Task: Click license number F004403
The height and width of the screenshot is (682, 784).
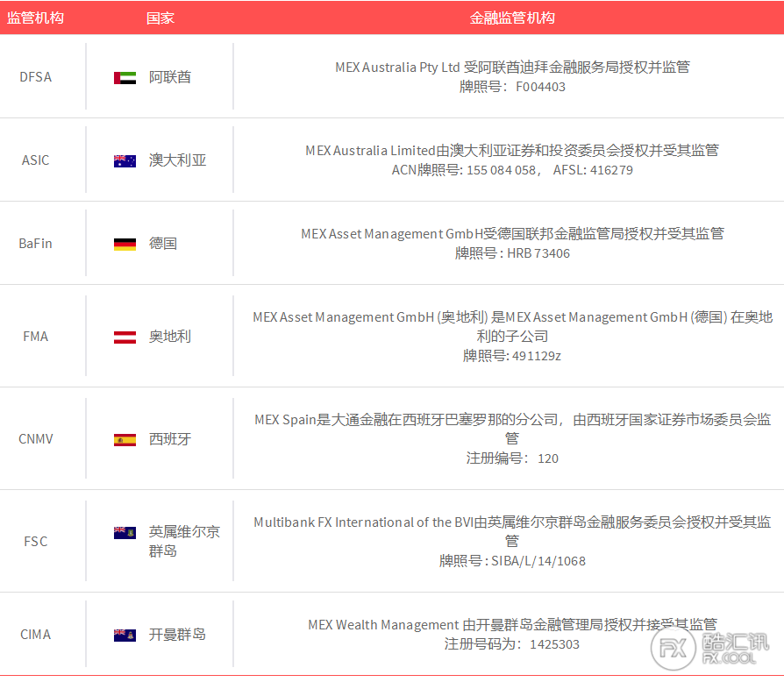Action: coord(540,87)
